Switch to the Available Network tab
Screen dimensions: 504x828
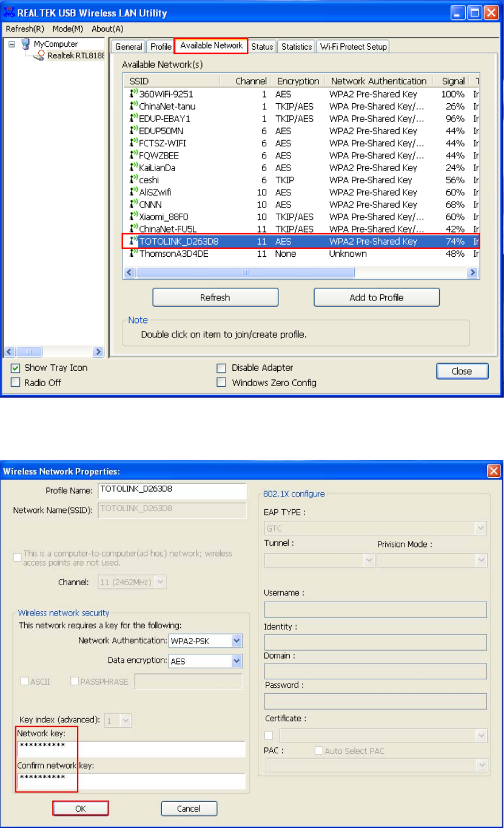click(211, 46)
